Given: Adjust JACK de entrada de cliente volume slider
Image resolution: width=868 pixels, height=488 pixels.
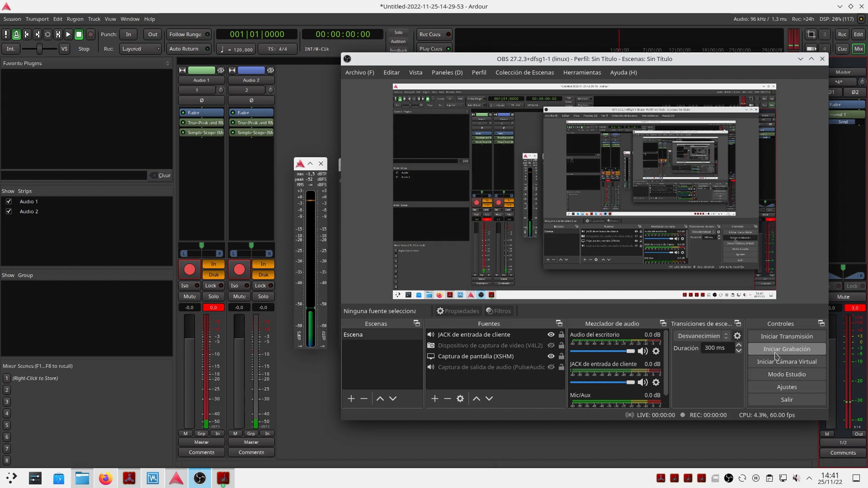Looking at the screenshot, I should point(602,382).
